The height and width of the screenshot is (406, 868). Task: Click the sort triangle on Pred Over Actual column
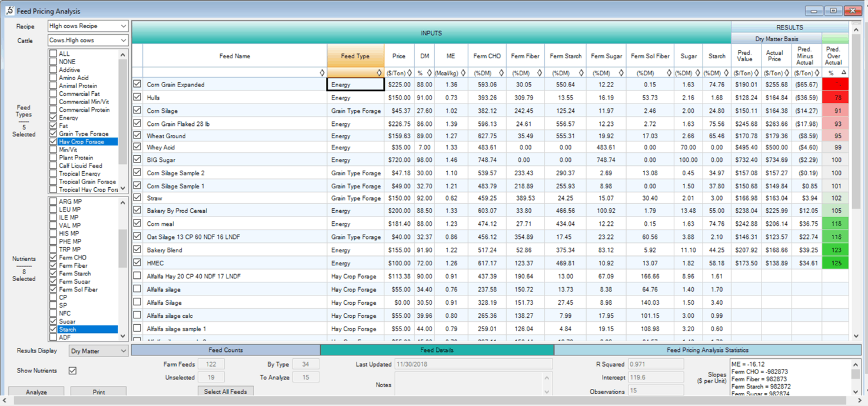[843, 72]
